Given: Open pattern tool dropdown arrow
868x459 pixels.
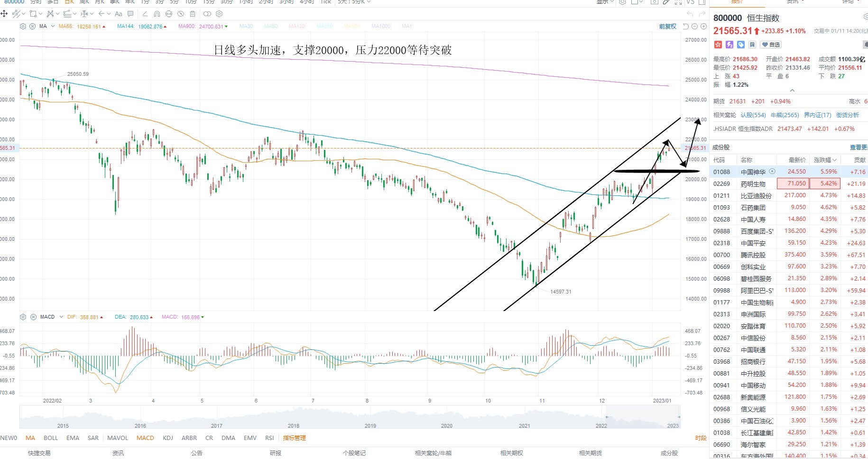Looking at the screenshot, I should [x=57, y=14].
